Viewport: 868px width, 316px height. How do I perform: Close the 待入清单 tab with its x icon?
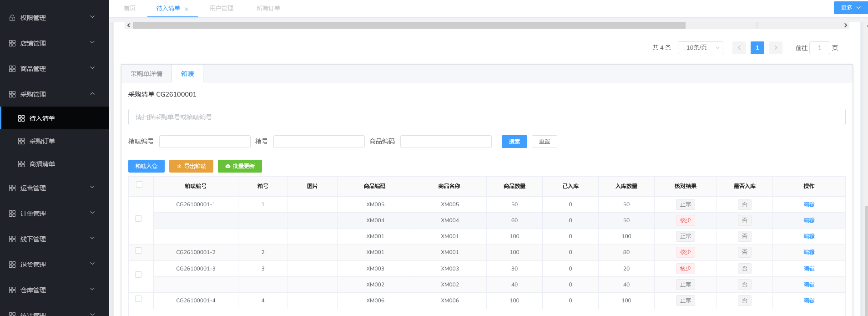187,9
